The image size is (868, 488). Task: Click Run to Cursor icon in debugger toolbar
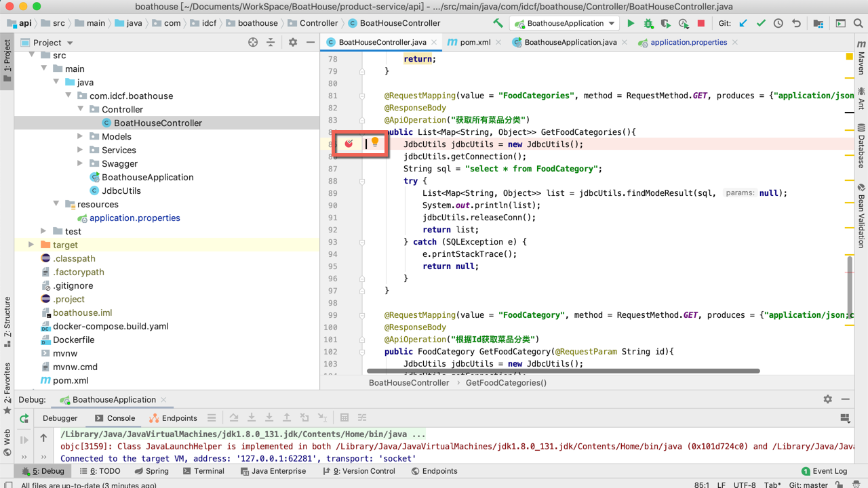tap(322, 418)
